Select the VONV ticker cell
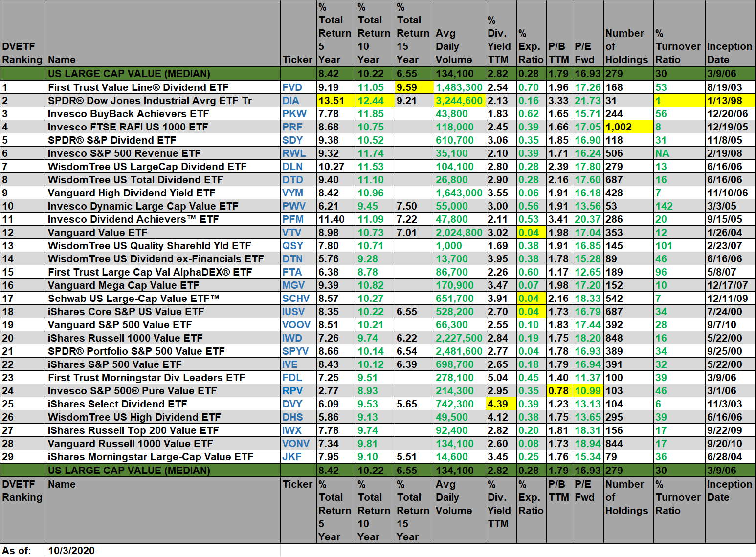The width and height of the screenshot is (756, 557). pyautogui.click(x=298, y=444)
